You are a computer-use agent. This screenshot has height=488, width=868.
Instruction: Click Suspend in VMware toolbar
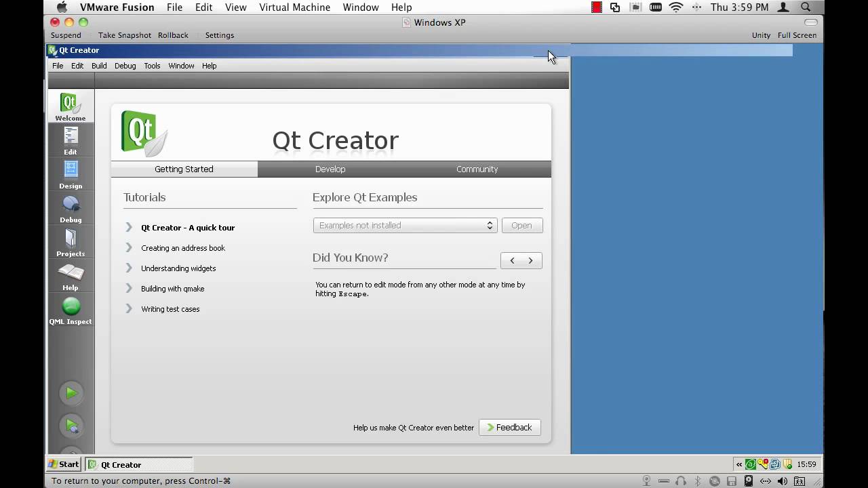[x=66, y=35]
